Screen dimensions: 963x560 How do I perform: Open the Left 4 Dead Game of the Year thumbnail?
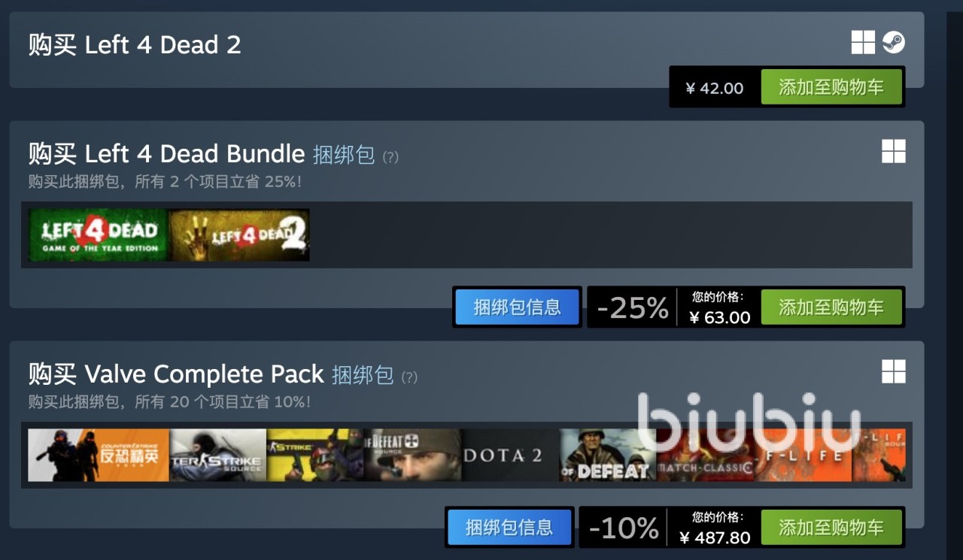click(x=99, y=235)
